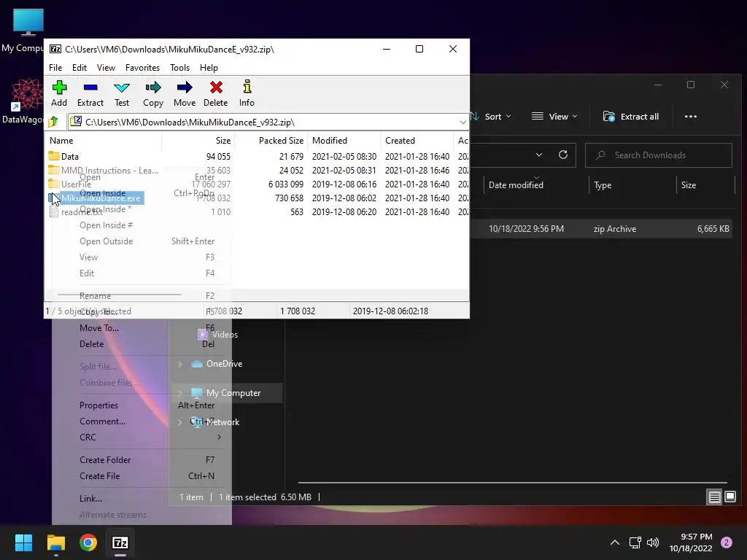The height and width of the screenshot is (560, 747).
Task: Choose Properties in the context menu
Action: (x=142, y=405)
